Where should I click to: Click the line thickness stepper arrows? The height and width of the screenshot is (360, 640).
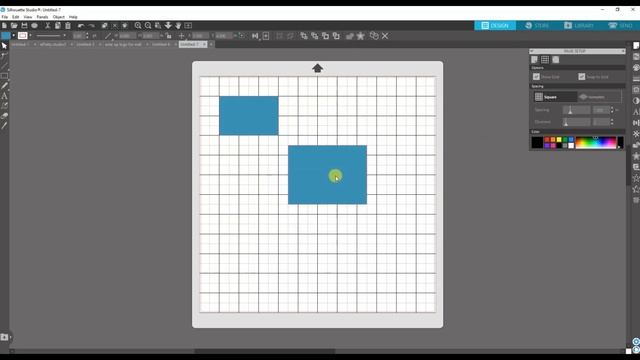[x=87, y=36]
